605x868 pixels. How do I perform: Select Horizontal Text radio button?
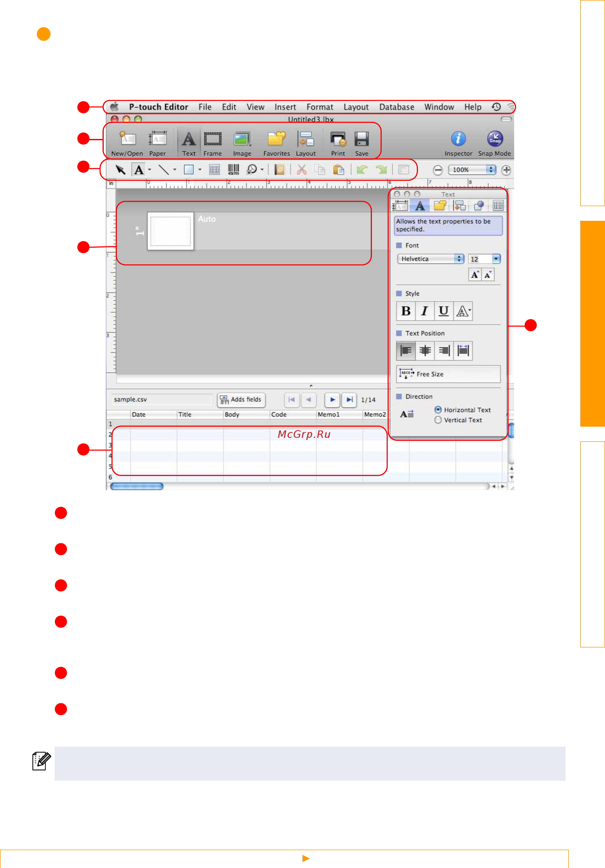pos(438,409)
